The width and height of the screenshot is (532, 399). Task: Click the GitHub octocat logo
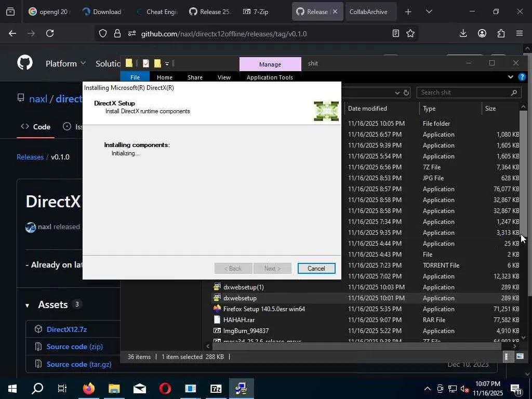(x=25, y=63)
